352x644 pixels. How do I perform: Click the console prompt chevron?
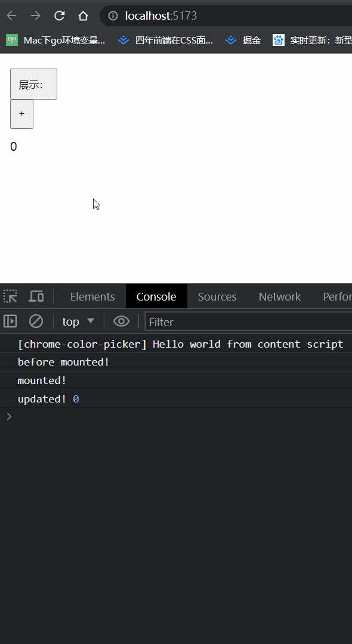[x=9, y=416]
